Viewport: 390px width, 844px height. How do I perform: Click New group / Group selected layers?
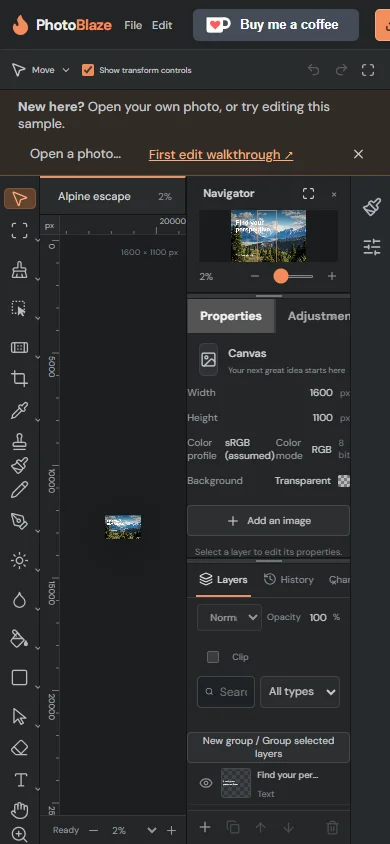pyautogui.click(x=268, y=747)
